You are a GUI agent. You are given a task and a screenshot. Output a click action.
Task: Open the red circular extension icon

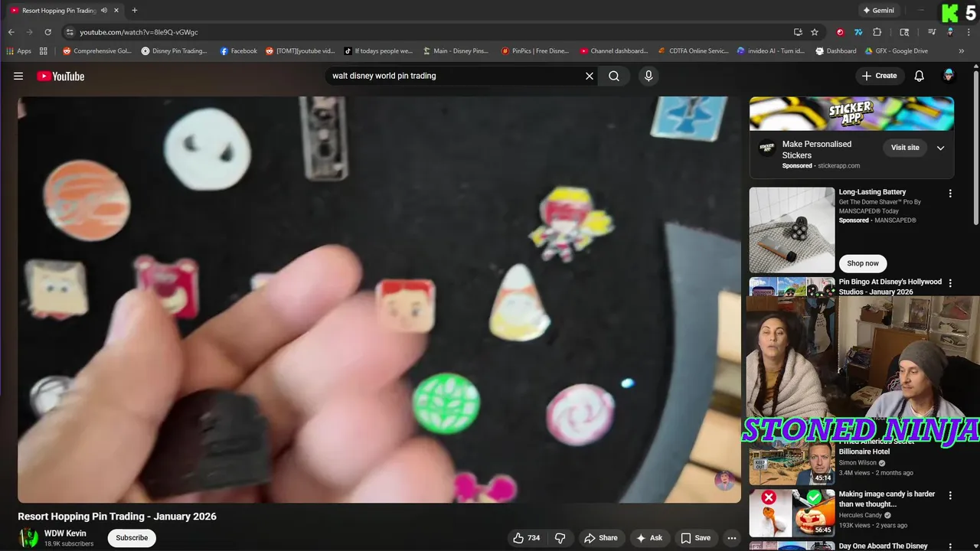[840, 32]
